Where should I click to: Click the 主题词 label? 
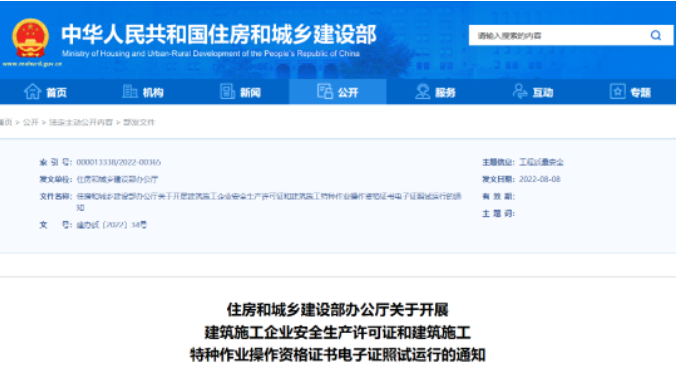pyautogui.click(x=498, y=213)
